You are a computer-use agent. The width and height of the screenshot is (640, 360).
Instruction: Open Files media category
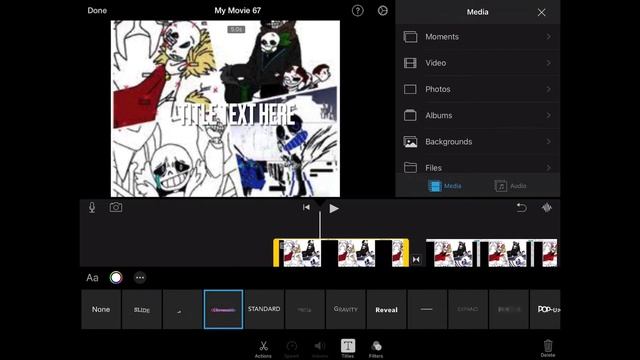click(478, 167)
